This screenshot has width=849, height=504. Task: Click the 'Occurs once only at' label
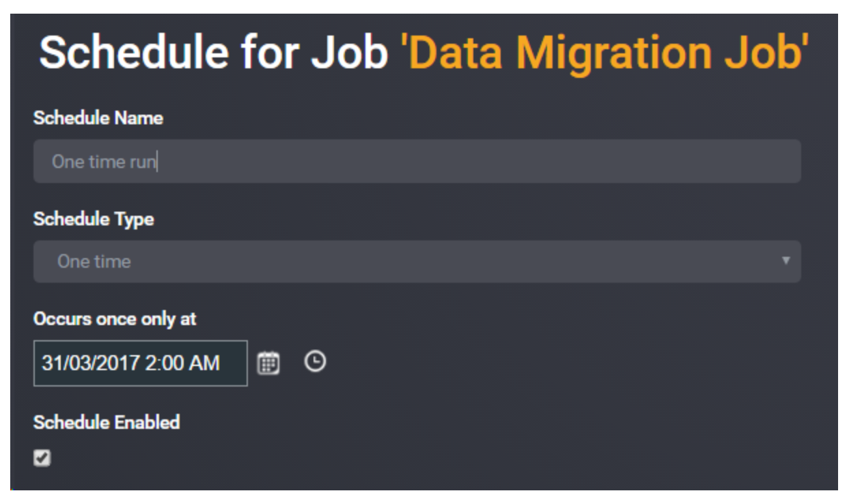(115, 319)
